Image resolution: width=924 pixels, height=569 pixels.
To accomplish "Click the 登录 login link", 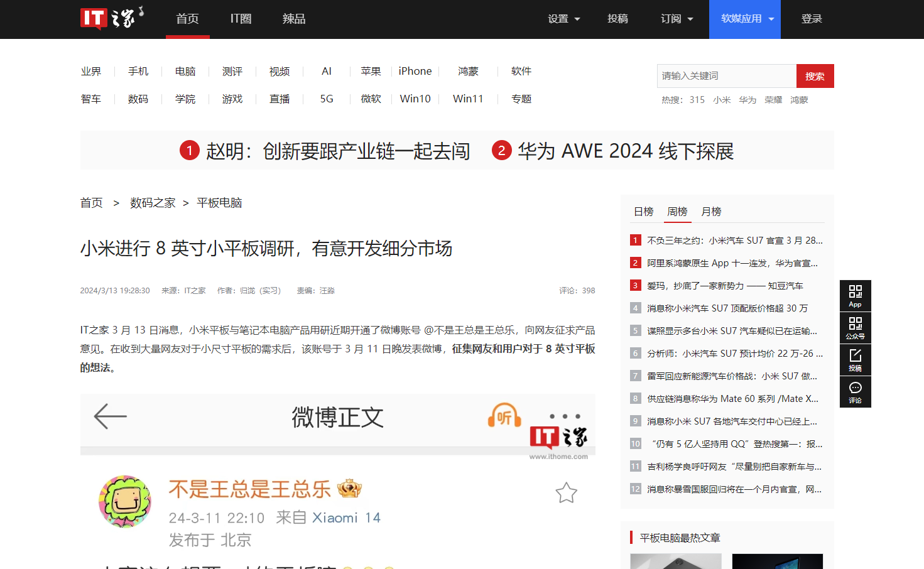I will coord(812,19).
